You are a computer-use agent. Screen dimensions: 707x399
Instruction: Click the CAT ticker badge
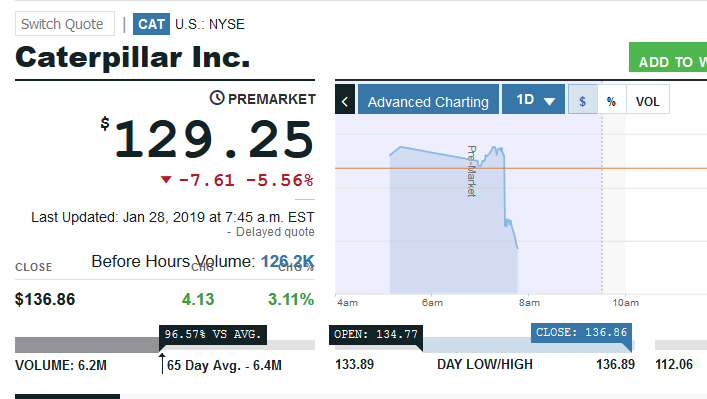click(152, 24)
